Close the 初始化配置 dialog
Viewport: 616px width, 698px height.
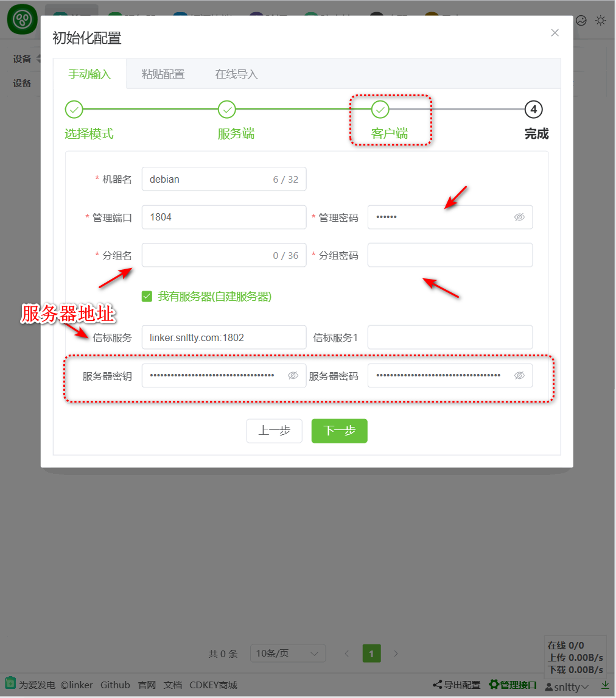point(555,33)
